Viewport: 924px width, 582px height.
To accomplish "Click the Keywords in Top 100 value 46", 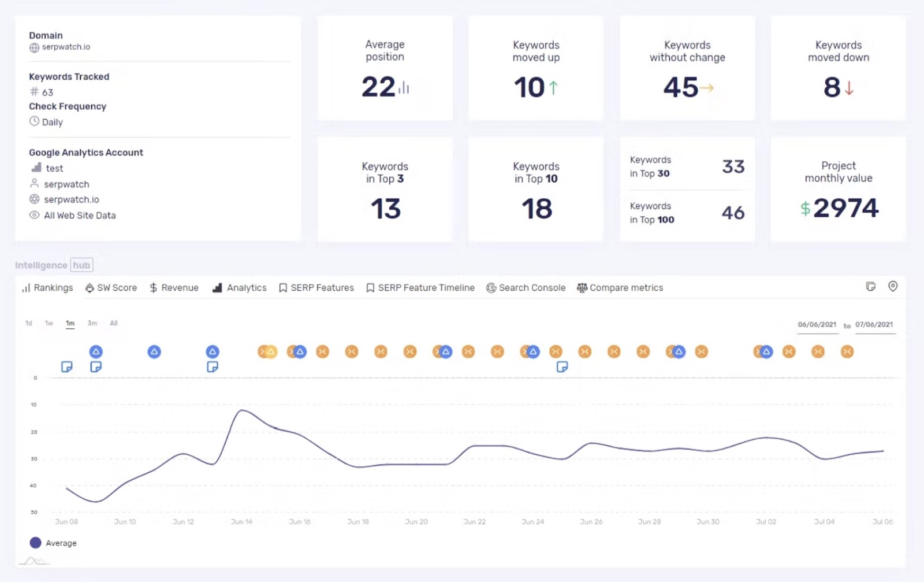I will [733, 213].
